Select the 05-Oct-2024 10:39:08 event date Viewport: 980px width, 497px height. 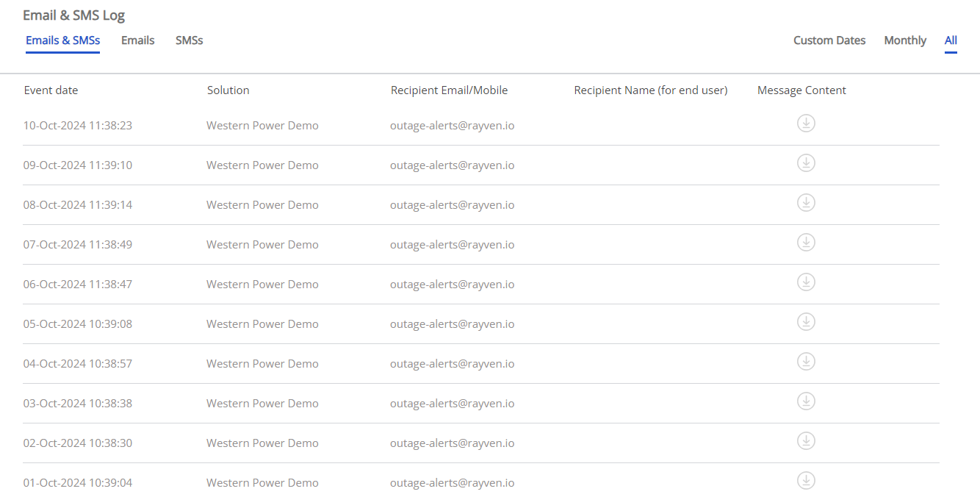click(x=78, y=324)
